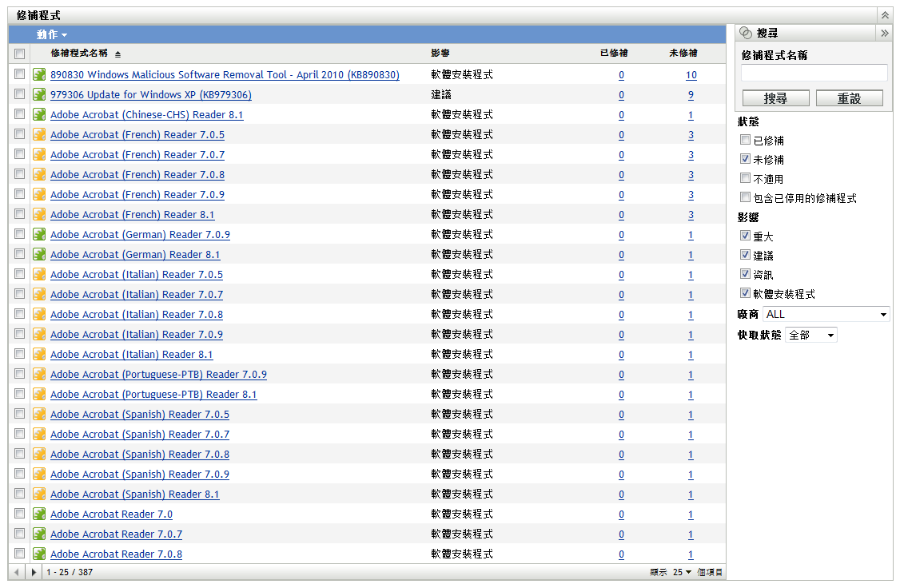Click the icon next to Adobe Acrobat (Chinese-CHS) Reader 8.1
This screenshot has width=900, height=588.
[39, 115]
